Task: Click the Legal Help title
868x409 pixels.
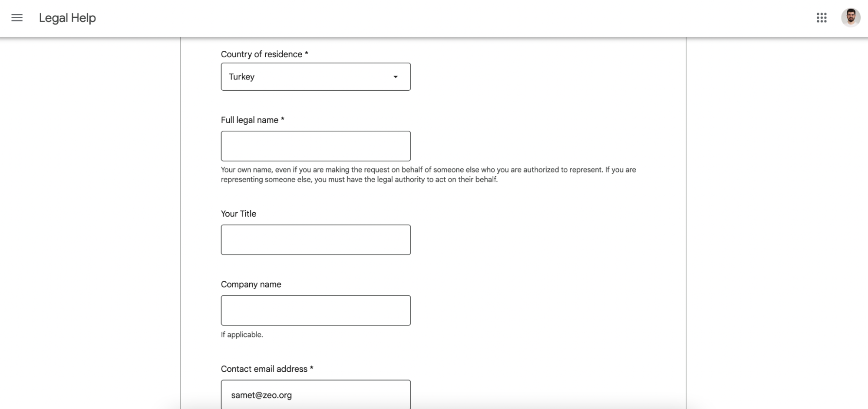Action: (x=67, y=18)
